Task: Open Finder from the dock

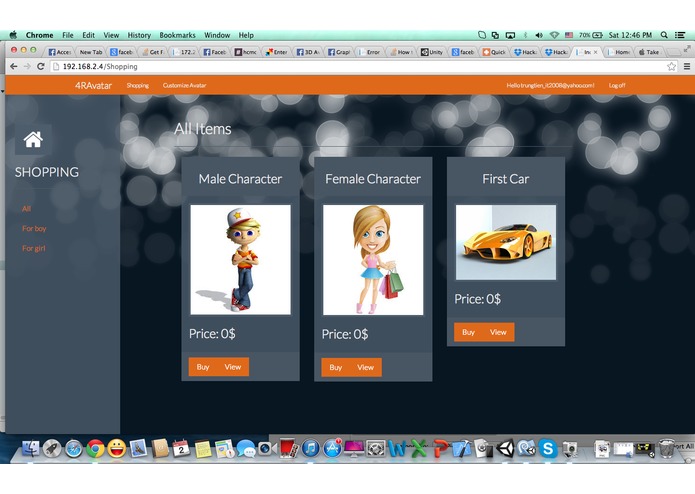Action: click(30, 449)
